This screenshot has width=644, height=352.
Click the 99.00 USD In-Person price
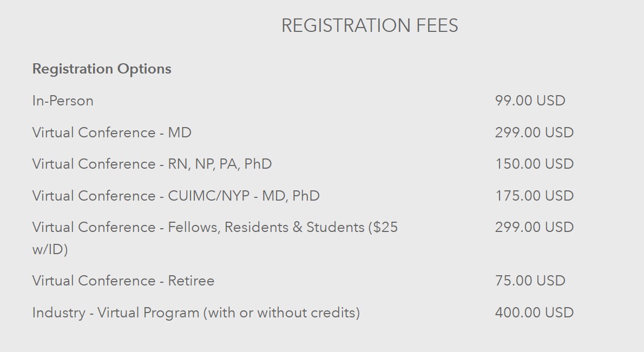pos(530,101)
